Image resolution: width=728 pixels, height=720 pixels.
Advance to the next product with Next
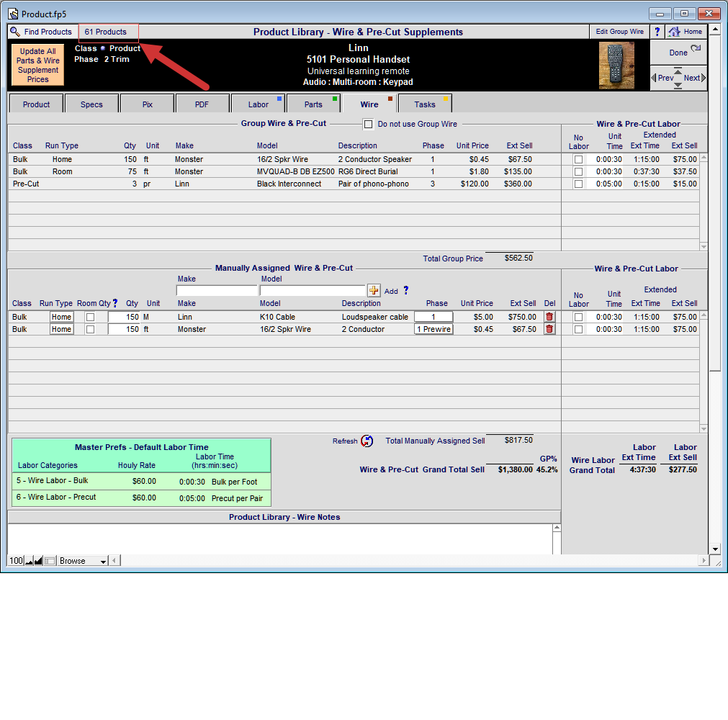pyautogui.click(x=695, y=78)
